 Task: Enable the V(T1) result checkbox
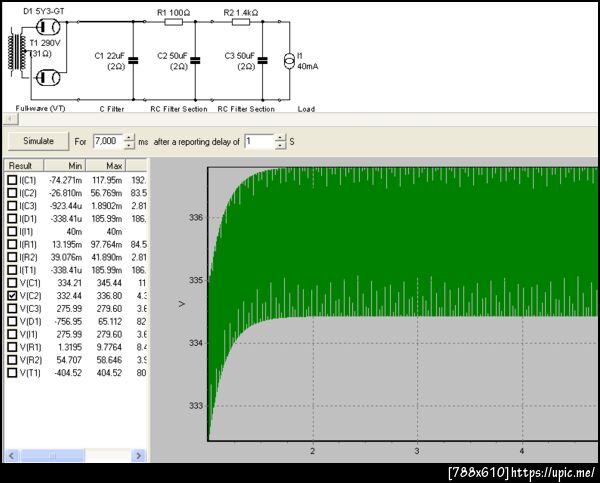pos(13,372)
